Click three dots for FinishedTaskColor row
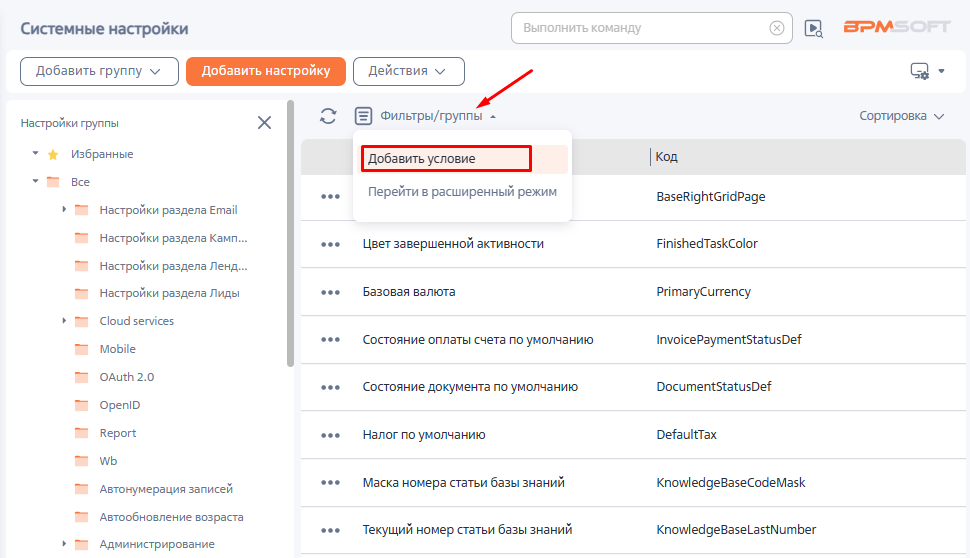This screenshot has height=558, width=970. pyautogui.click(x=330, y=244)
